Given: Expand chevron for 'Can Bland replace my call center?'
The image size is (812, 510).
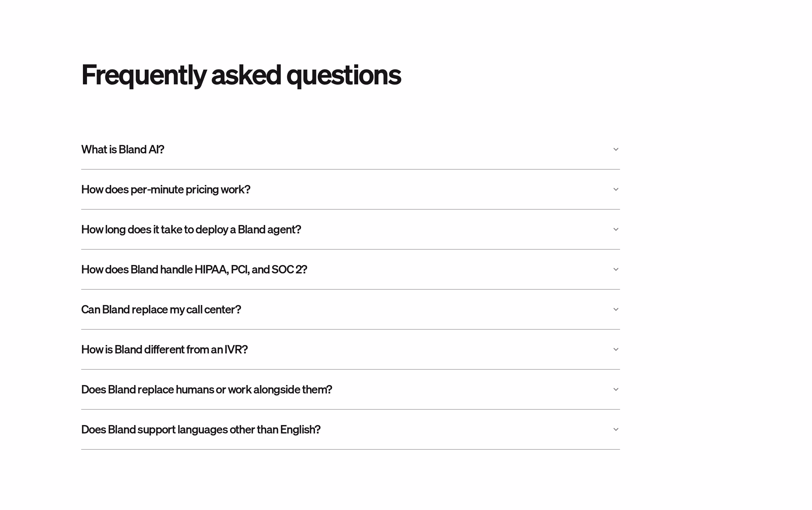Looking at the screenshot, I should (616, 309).
